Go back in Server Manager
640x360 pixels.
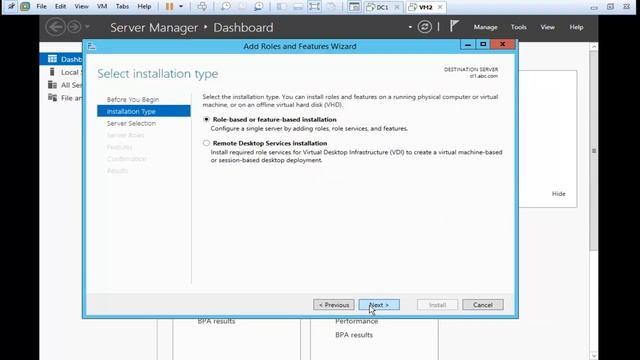point(55,27)
